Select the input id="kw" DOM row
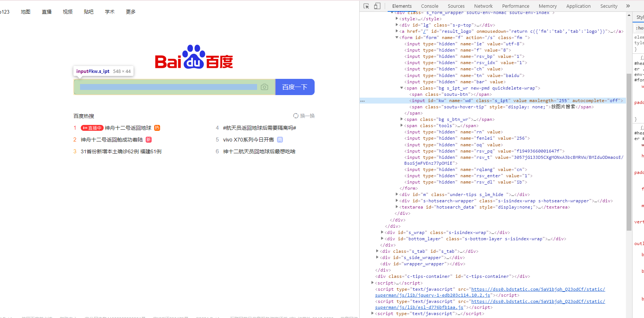 click(x=493, y=101)
